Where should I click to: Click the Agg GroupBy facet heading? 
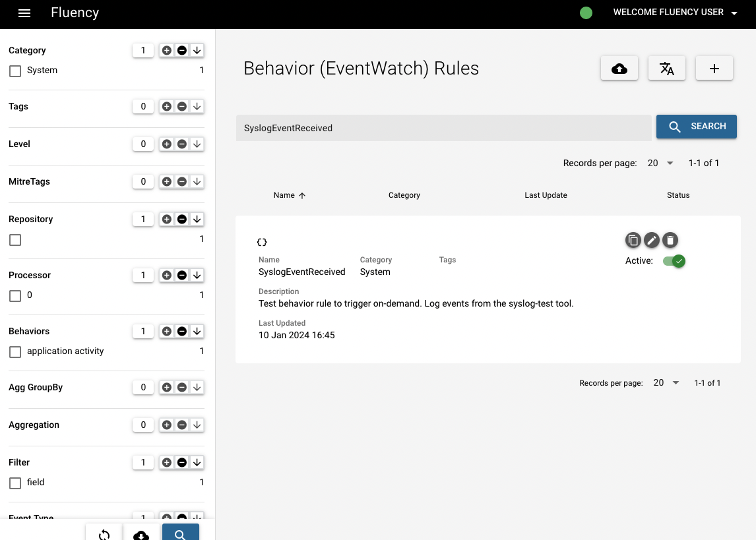tap(36, 387)
